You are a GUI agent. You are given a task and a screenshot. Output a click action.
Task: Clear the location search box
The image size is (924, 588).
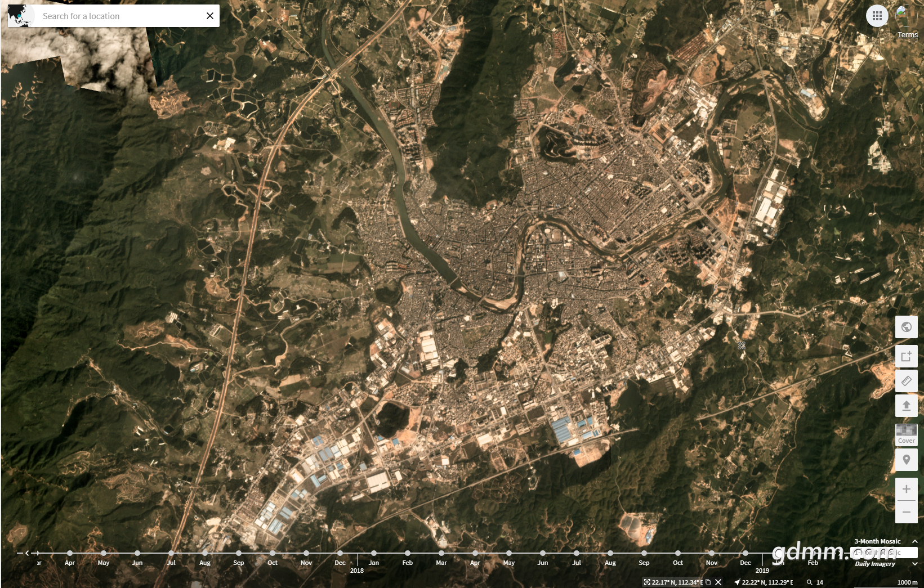click(x=210, y=16)
